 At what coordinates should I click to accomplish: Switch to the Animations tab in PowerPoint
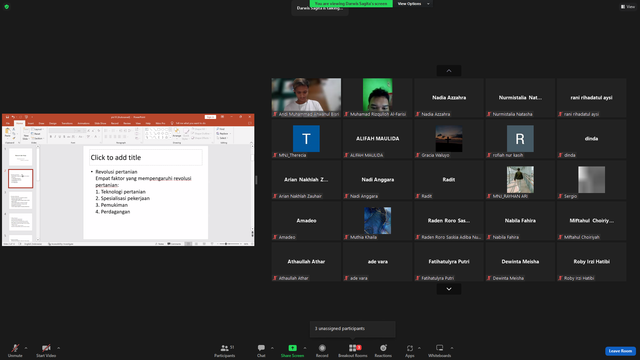pos(84,123)
